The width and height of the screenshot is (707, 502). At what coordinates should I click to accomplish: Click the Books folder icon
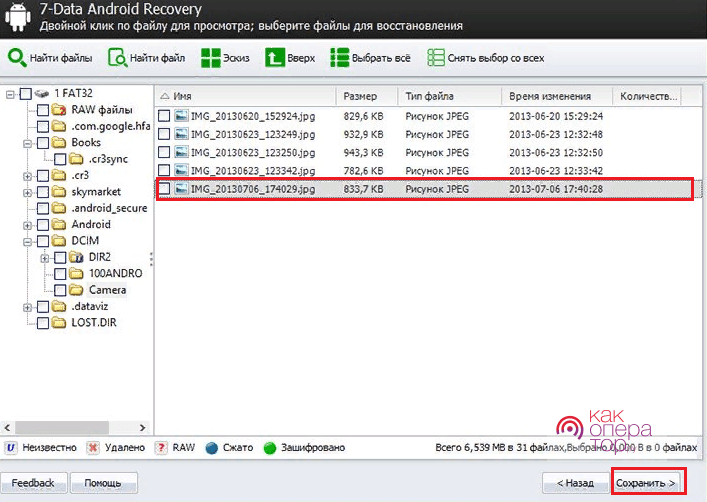pyautogui.click(x=59, y=143)
